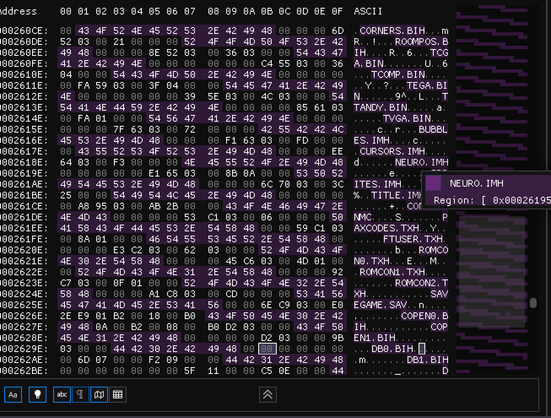Select address 000260CE row label

point(24,31)
